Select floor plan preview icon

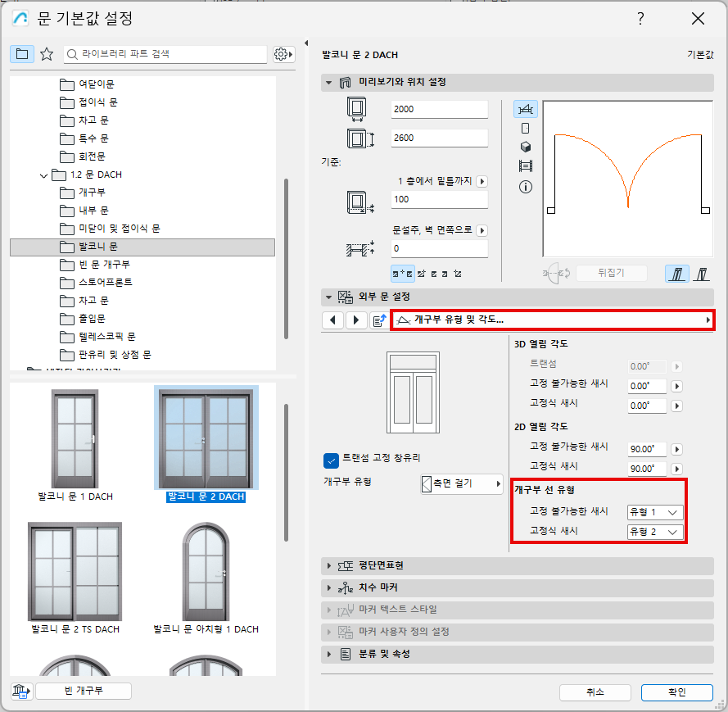(526, 109)
